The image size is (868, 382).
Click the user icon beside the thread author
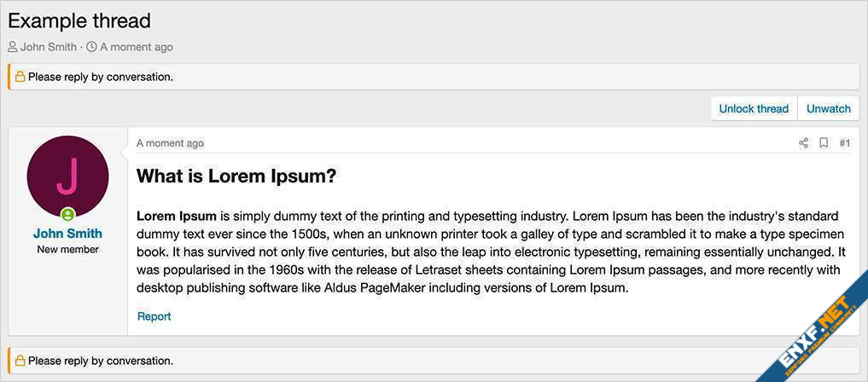(13, 47)
